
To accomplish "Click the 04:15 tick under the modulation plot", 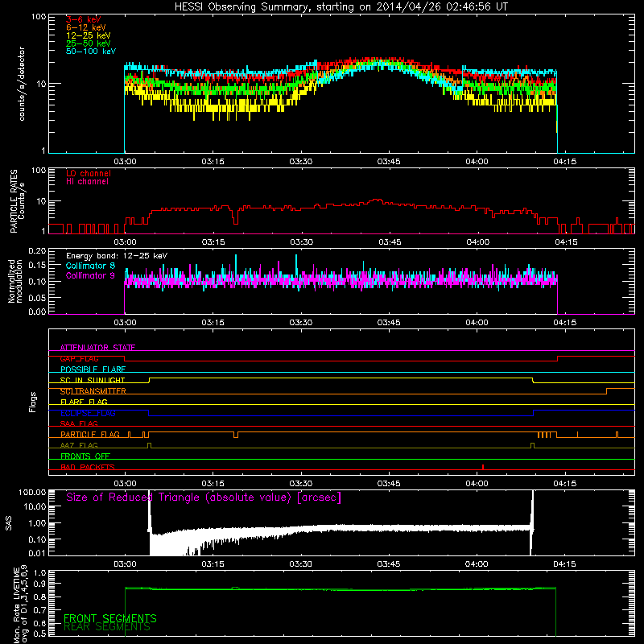I will click(565, 323).
